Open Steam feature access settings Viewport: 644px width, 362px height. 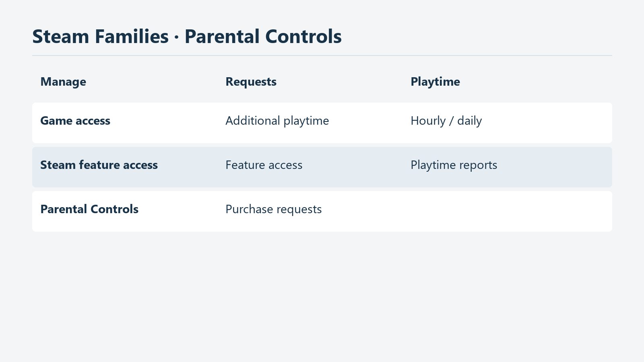(x=99, y=165)
